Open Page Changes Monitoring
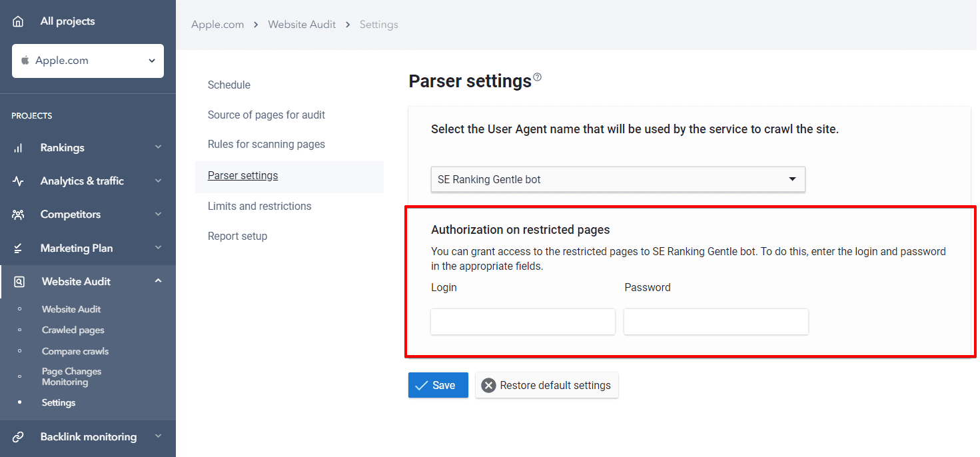This screenshot has height=457, width=980. click(x=72, y=376)
